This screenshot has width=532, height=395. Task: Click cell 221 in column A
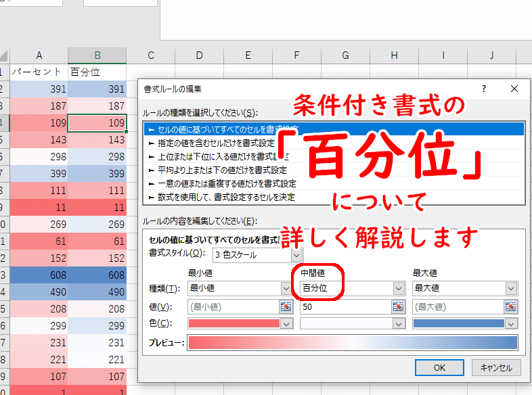pyautogui.click(x=39, y=359)
